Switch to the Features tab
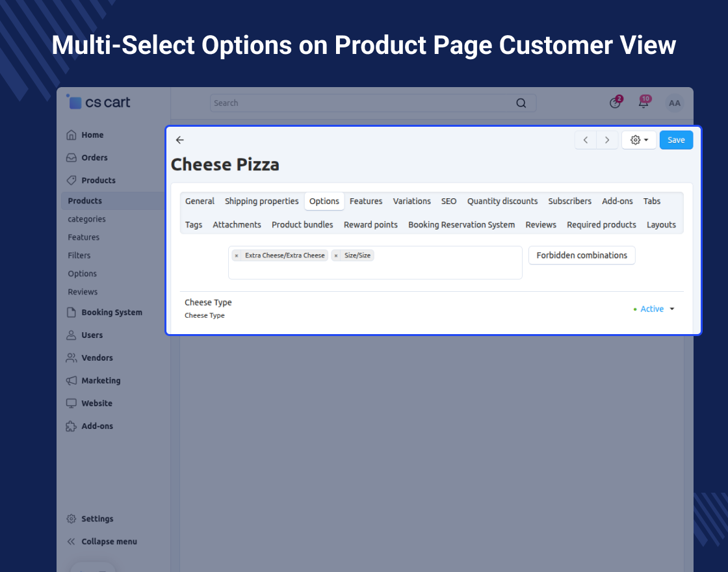The width and height of the screenshot is (728, 572). (x=366, y=201)
